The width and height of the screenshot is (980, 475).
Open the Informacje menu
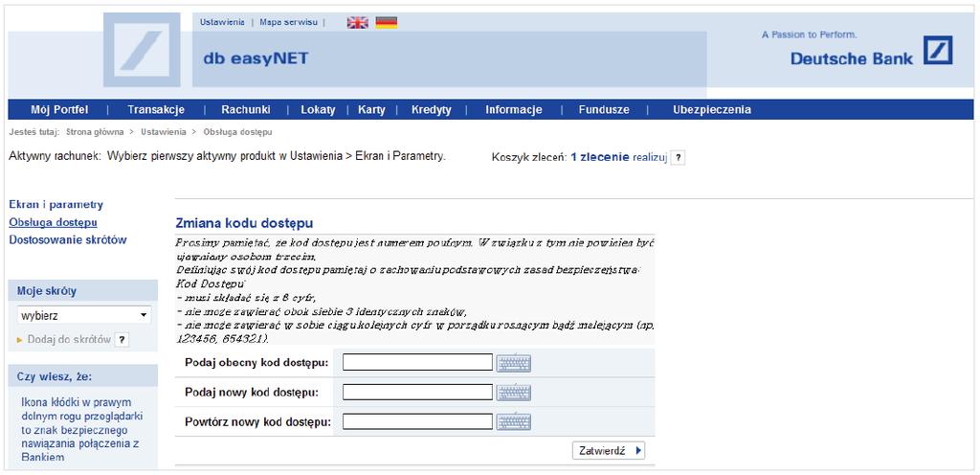(514, 110)
